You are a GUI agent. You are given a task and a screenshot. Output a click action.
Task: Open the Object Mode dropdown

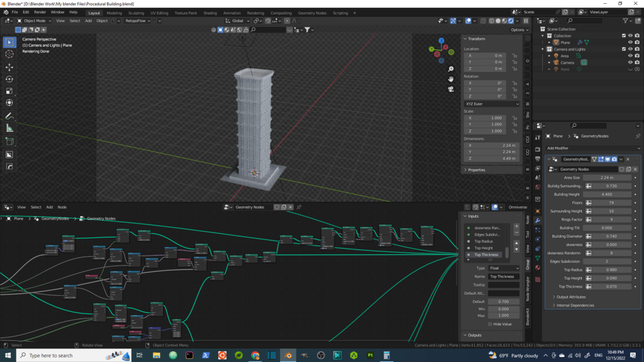[33, 21]
